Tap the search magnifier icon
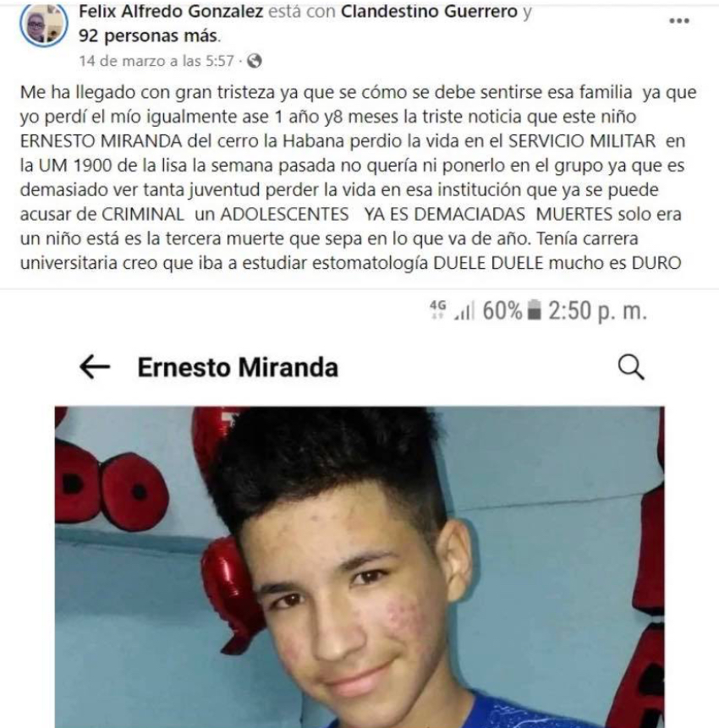719x728 pixels. [631, 367]
